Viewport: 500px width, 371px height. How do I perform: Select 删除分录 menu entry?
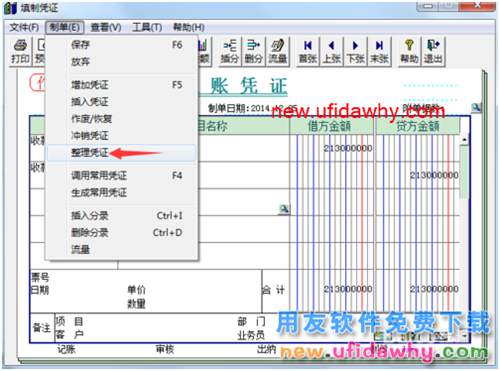pyautogui.click(x=122, y=232)
